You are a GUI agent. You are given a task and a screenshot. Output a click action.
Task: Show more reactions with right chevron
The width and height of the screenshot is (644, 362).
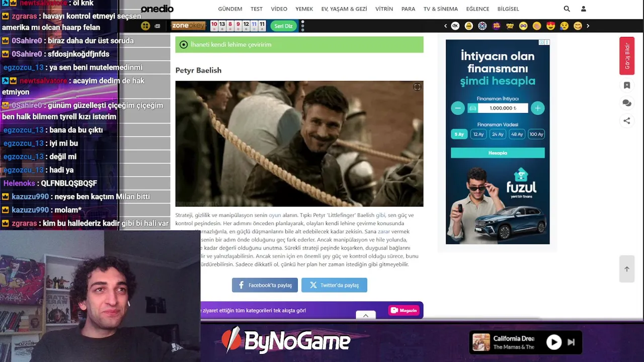(588, 26)
